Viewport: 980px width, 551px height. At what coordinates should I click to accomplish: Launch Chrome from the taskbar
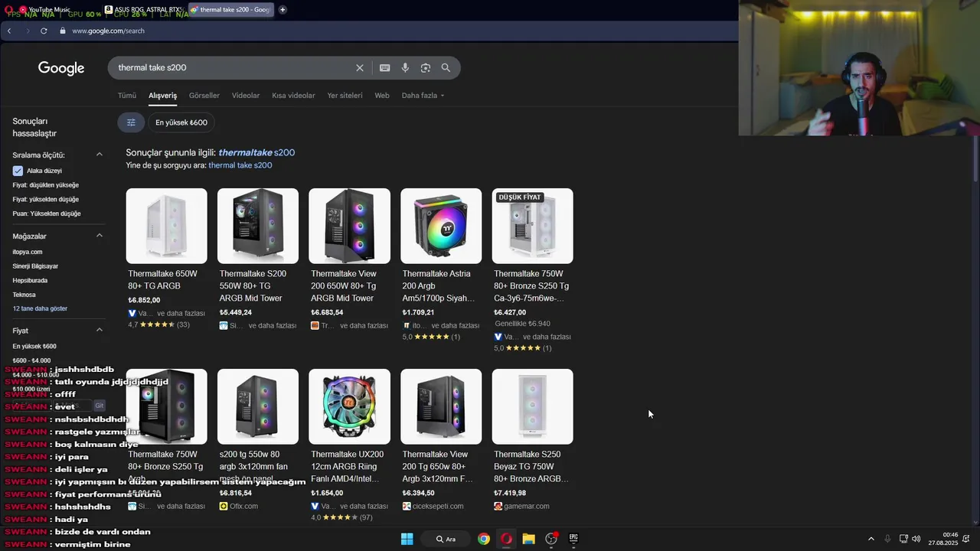coord(484,539)
